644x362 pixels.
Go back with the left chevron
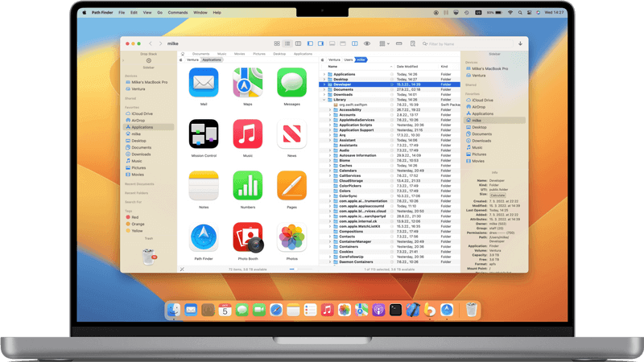(x=151, y=43)
